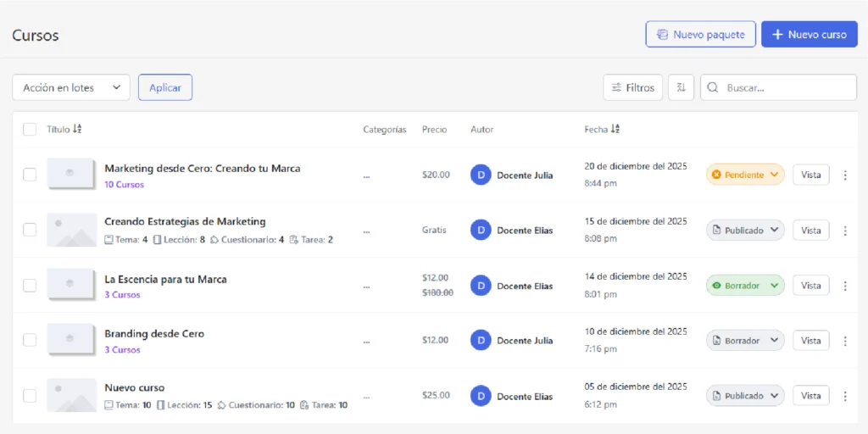Viewport: 868px width, 434px height.
Task: Click the sort order icon beside Filtros
Action: point(681,87)
